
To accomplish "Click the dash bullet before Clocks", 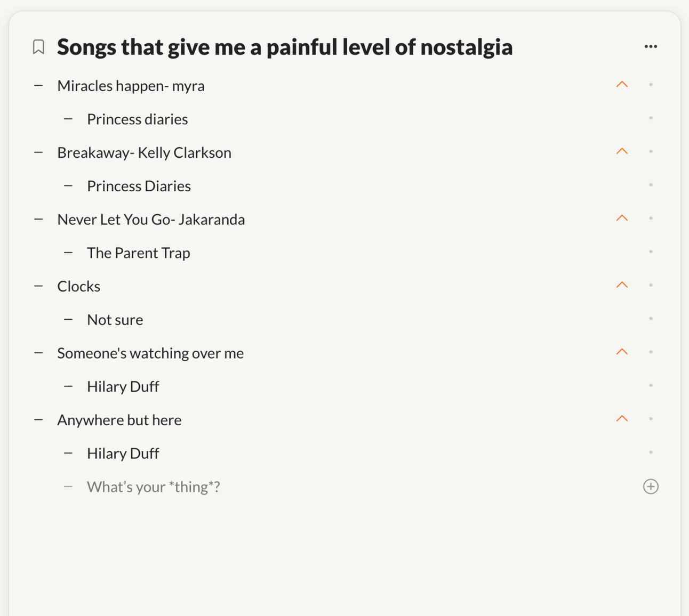I will tap(38, 286).
